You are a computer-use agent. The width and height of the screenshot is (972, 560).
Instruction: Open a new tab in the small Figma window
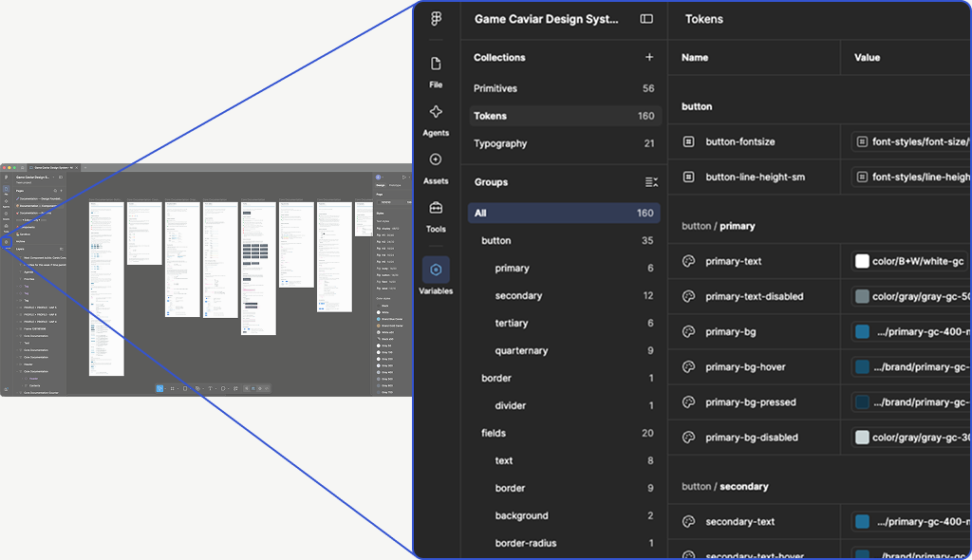coord(85,167)
